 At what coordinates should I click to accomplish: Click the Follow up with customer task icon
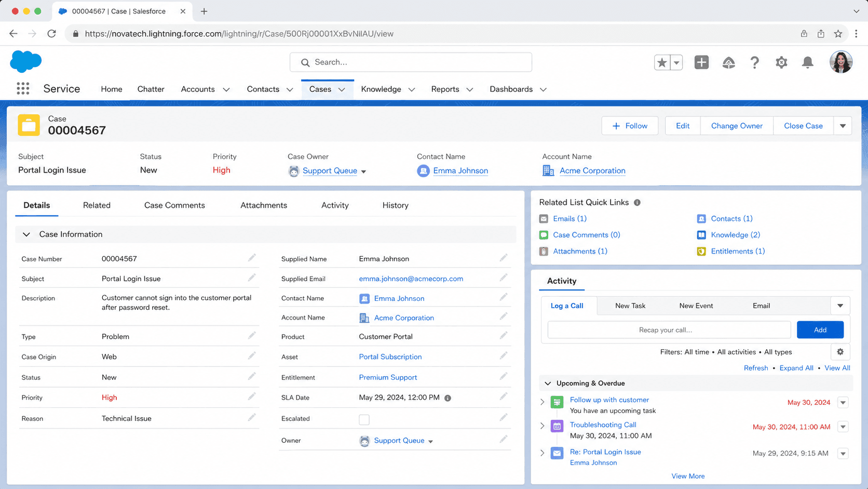tap(557, 402)
